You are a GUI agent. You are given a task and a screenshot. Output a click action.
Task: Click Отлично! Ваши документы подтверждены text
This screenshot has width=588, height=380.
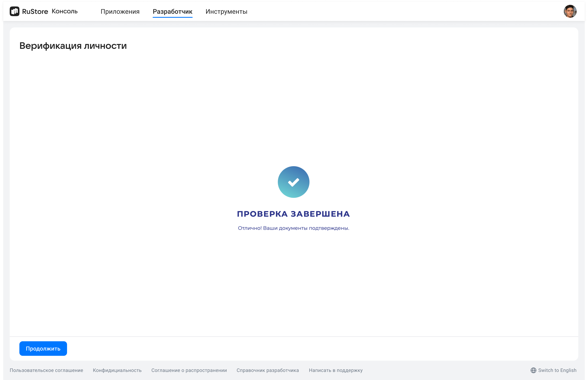[293, 228]
